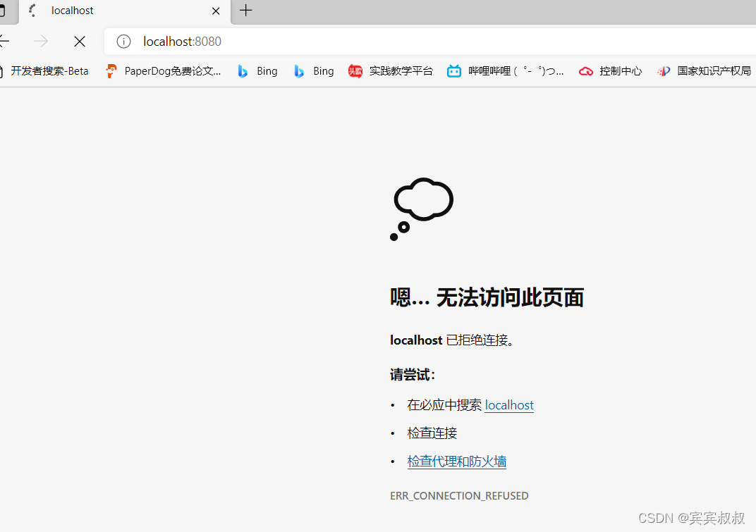
Task: Select the ERR_CONNECTION_REFUSED error text
Action: pyautogui.click(x=459, y=495)
